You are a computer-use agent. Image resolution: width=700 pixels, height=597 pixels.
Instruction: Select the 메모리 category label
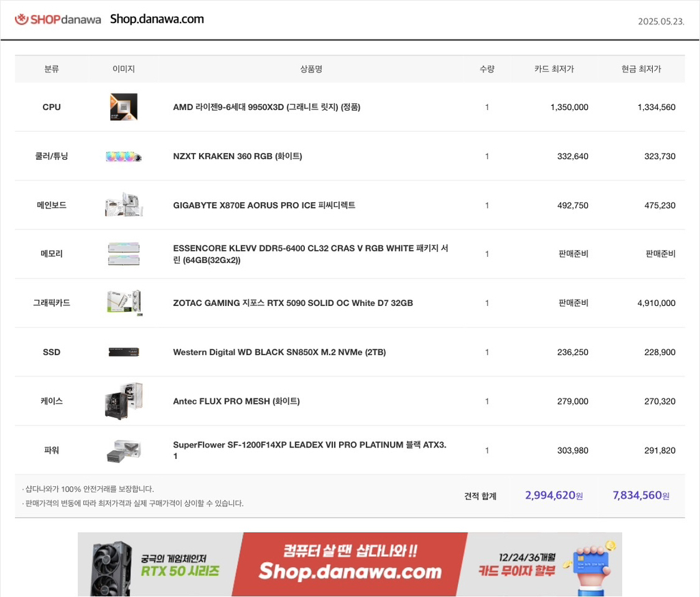51,254
